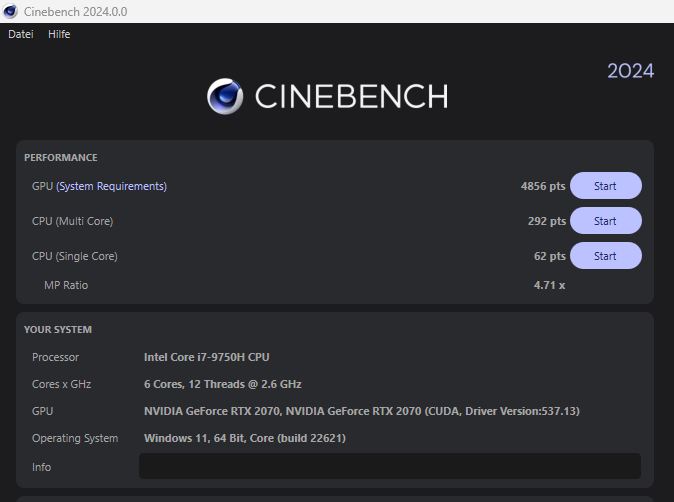Click the Processor label
Image resolution: width=674 pixels, height=502 pixels.
click(x=55, y=357)
